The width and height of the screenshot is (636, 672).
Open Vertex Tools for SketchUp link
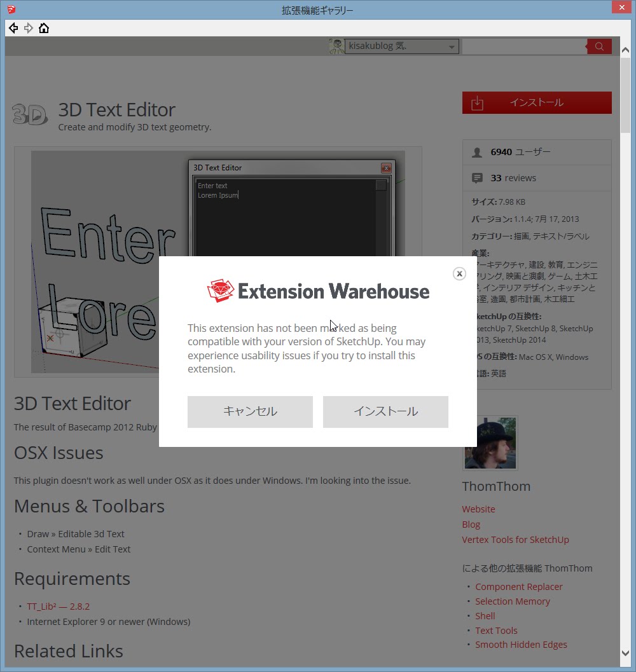[x=515, y=540]
